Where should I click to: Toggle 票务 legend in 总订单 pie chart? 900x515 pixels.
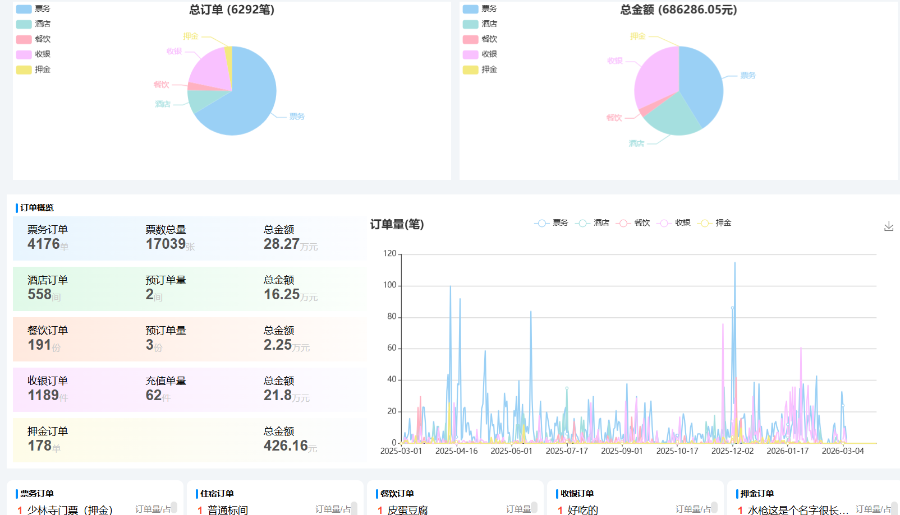[x=33, y=9]
